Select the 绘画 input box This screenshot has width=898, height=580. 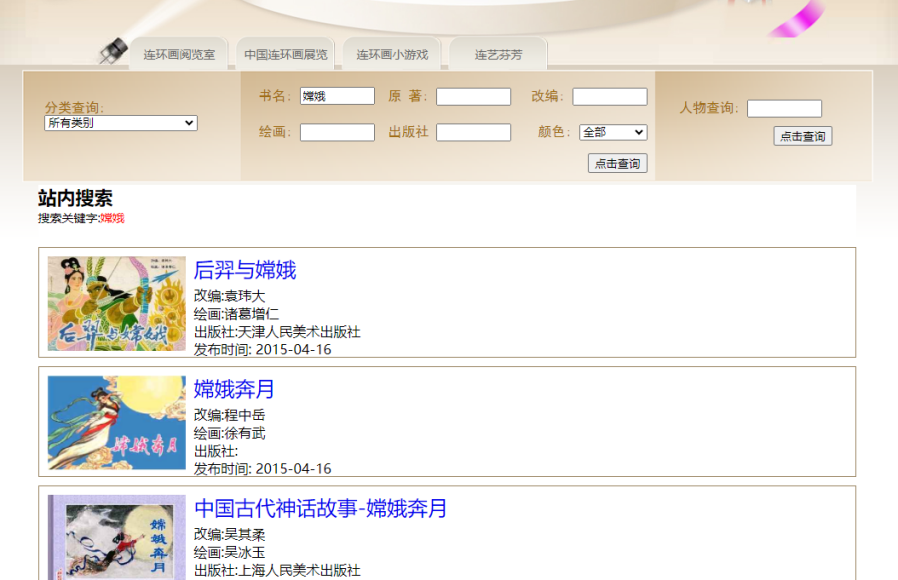tap(337, 132)
